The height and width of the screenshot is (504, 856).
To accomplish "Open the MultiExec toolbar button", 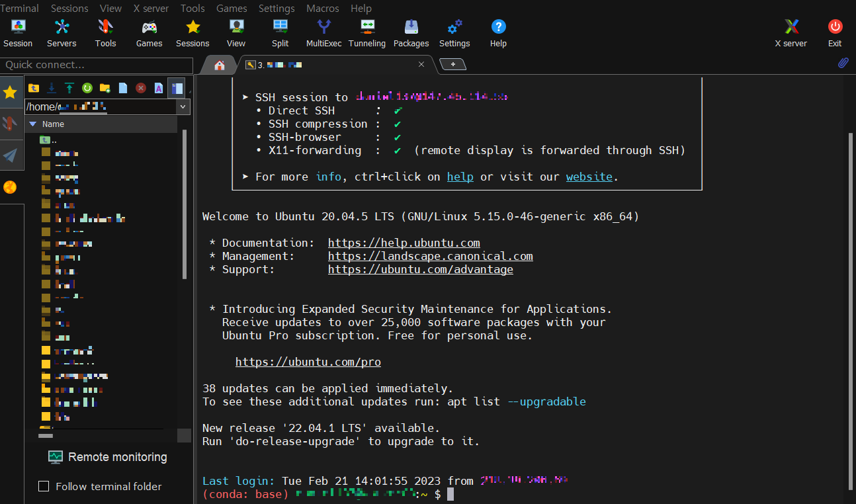I will click(x=324, y=33).
